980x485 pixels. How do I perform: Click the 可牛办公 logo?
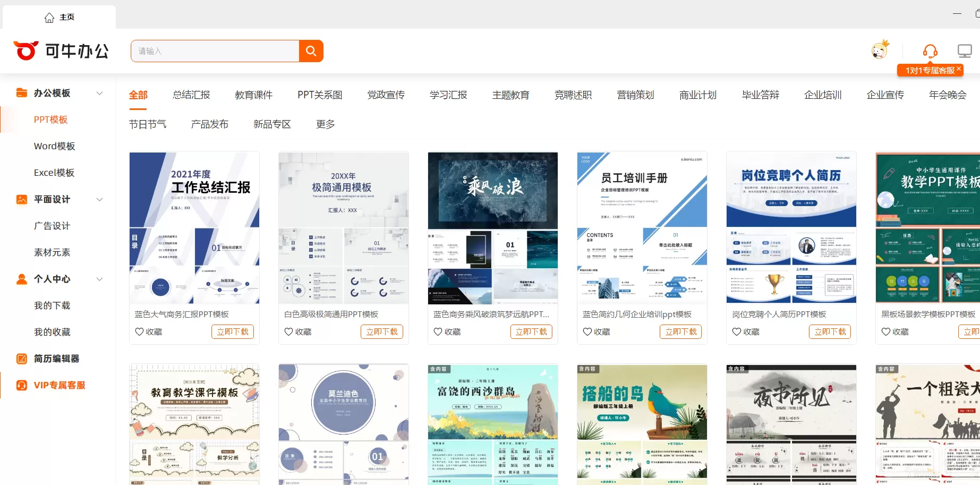click(61, 51)
